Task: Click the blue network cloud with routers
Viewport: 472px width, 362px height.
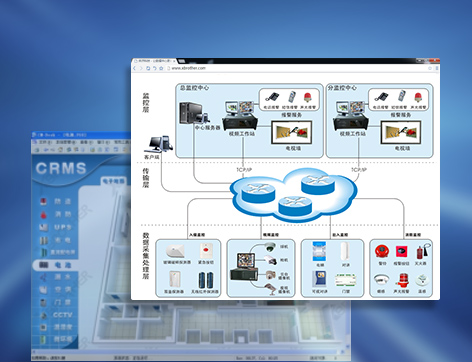Action: (x=294, y=194)
